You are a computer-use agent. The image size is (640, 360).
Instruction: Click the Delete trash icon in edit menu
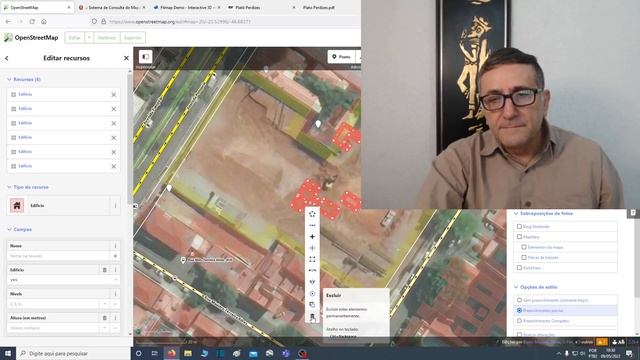pyautogui.click(x=312, y=316)
